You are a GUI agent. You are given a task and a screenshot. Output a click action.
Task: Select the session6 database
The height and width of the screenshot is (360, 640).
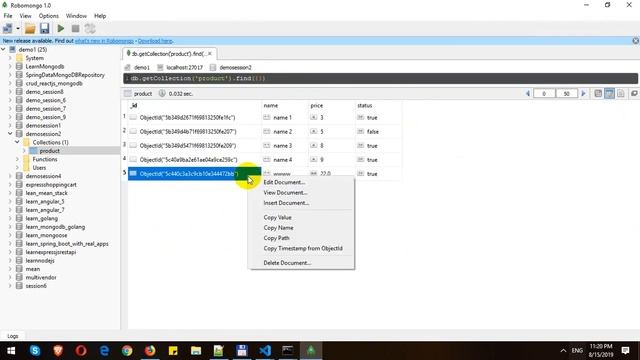pyautogui.click(x=36, y=286)
